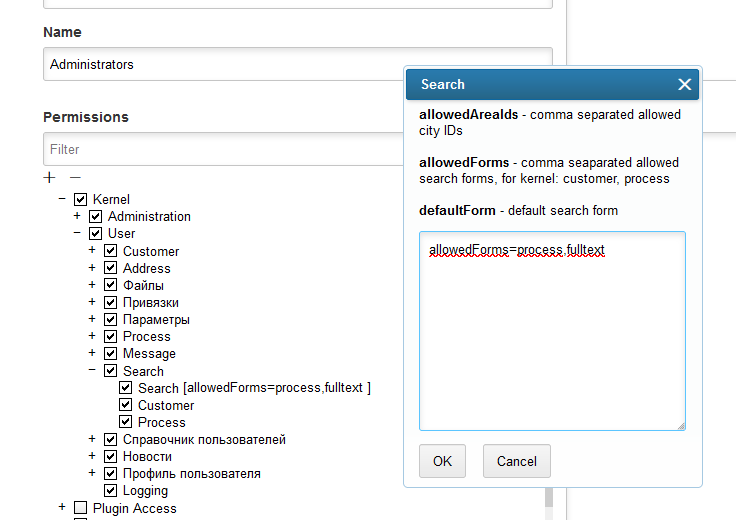Expand the Профиль пользователя node
Image resolution: width=736 pixels, height=520 pixels.
coord(92,473)
